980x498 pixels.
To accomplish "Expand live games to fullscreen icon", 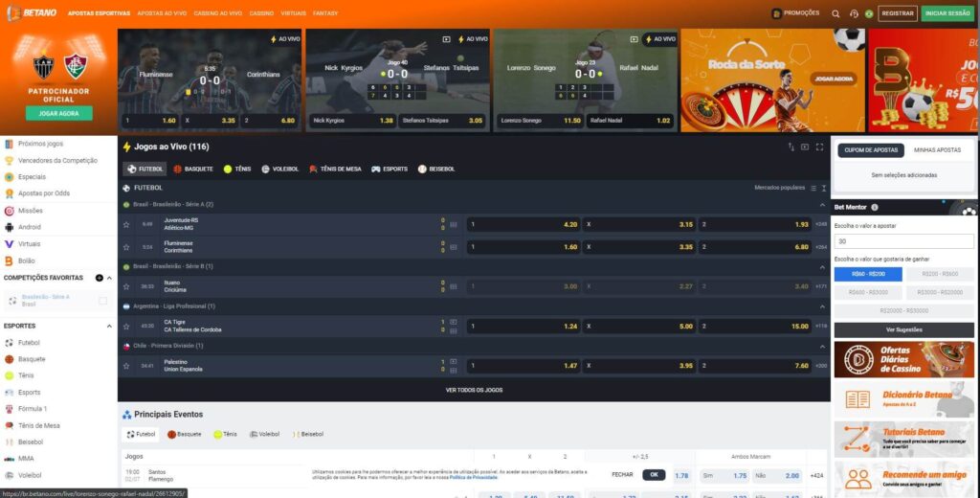I will click(819, 147).
